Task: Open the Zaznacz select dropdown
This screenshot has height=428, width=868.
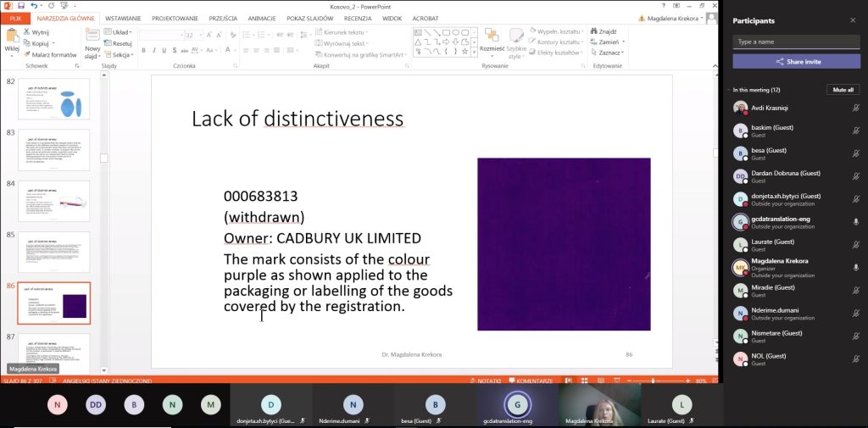Action: click(608, 53)
